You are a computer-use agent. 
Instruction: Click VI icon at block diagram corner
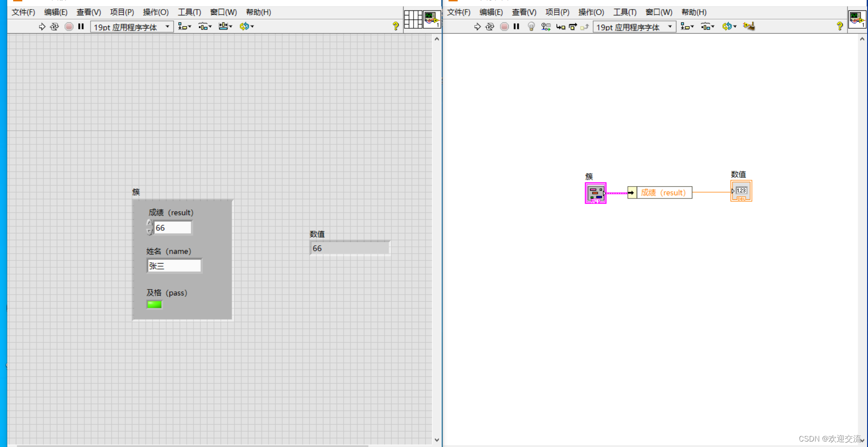point(857,19)
